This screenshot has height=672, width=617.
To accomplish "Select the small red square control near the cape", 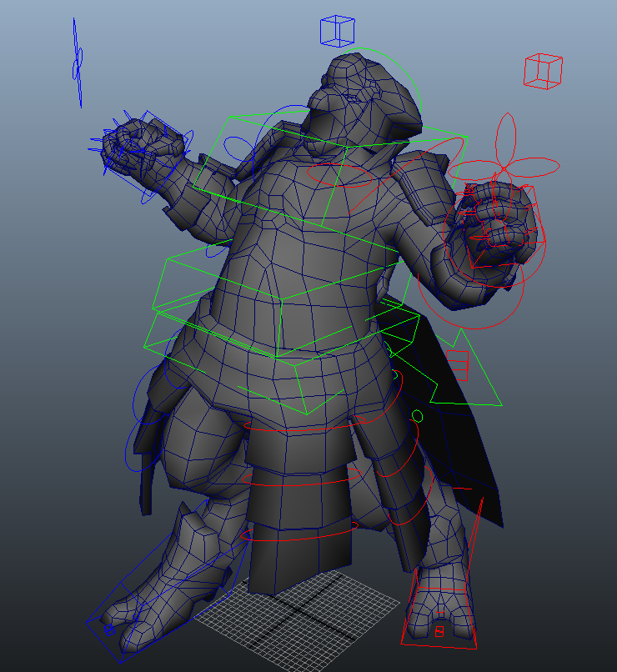I will pyautogui.click(x=457, y=365).
